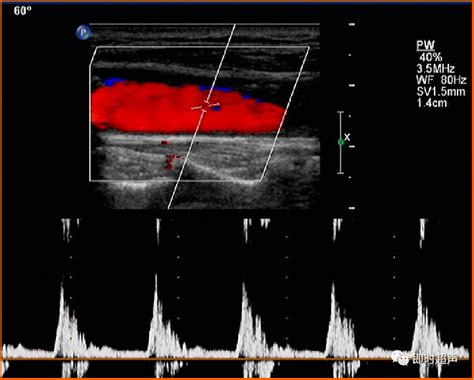The height and width of the screenshot is (380, 474).
Task: Click the blue P probe orientation marker
Action: pyautogui.click(x=83, y=32)
